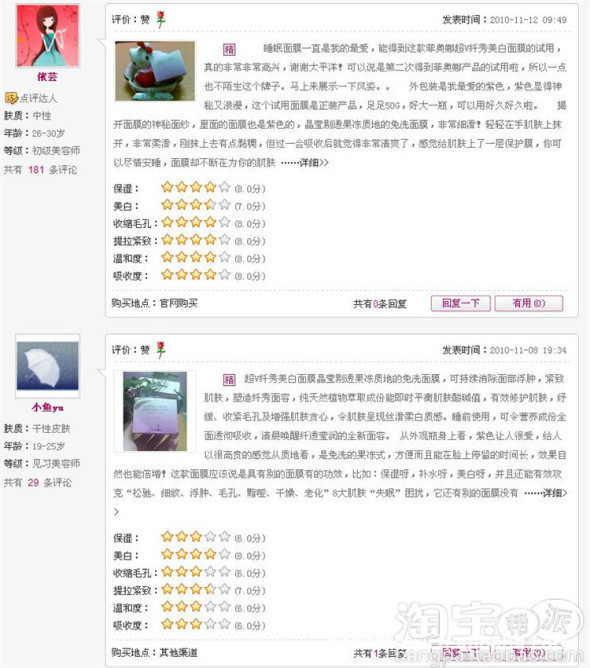590x668 pixels.
Task: Open 依芸's 181 reviews count
Action: click(x=36, y=170)
